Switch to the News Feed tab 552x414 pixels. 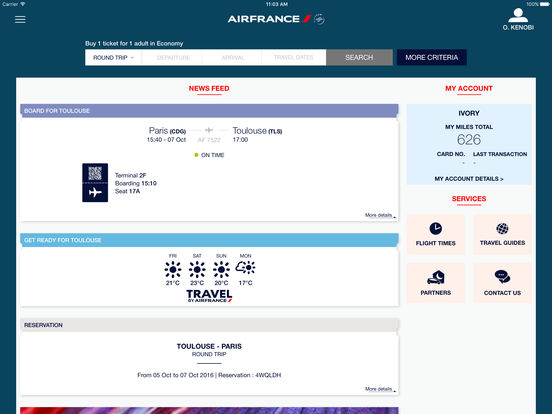209,89
